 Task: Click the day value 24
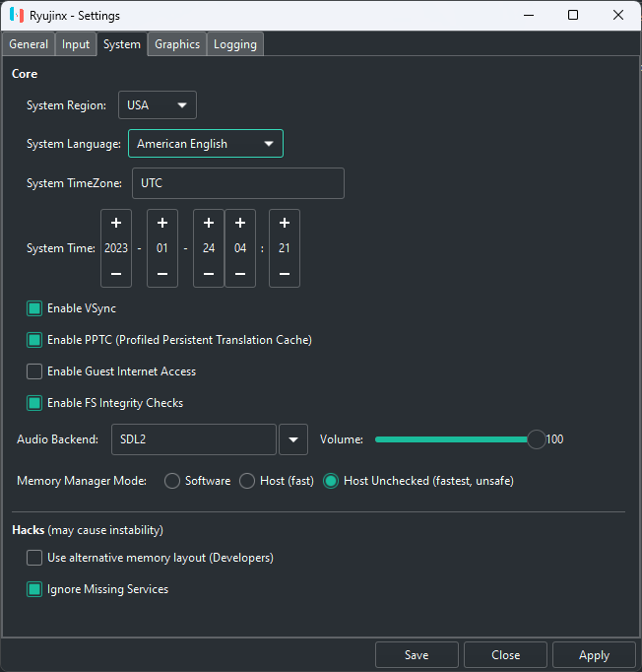point(209,248)
